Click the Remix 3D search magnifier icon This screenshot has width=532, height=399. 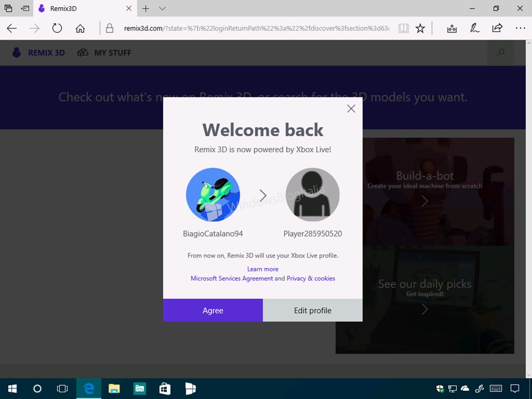click(x=500, y=53)
